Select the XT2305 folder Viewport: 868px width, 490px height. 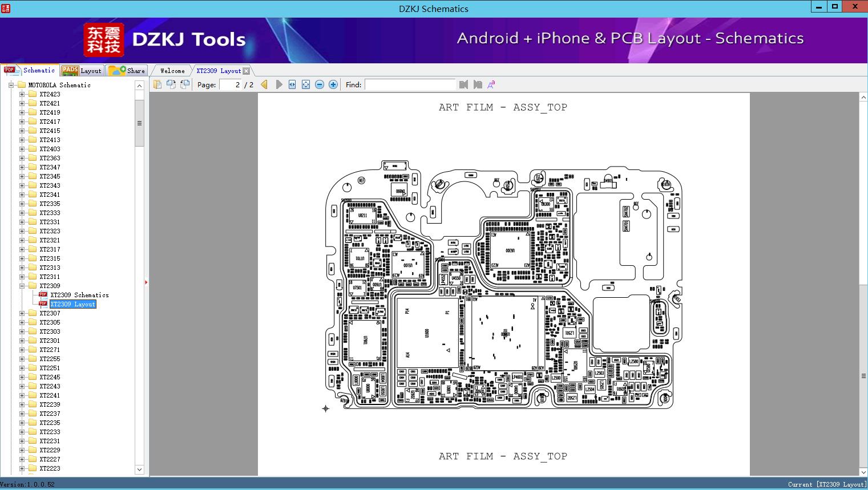point(50,322)
